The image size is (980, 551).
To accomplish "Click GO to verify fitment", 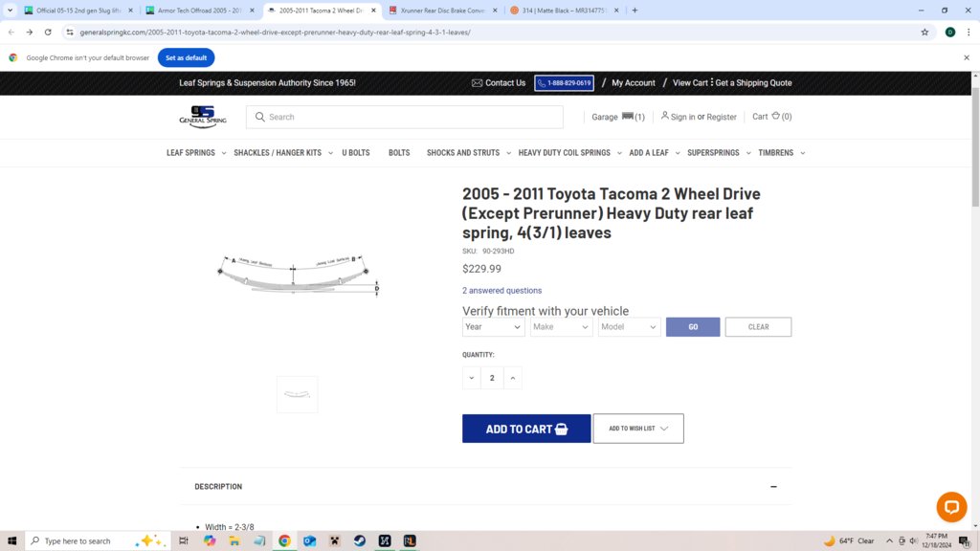I will (x=693, y=327).
